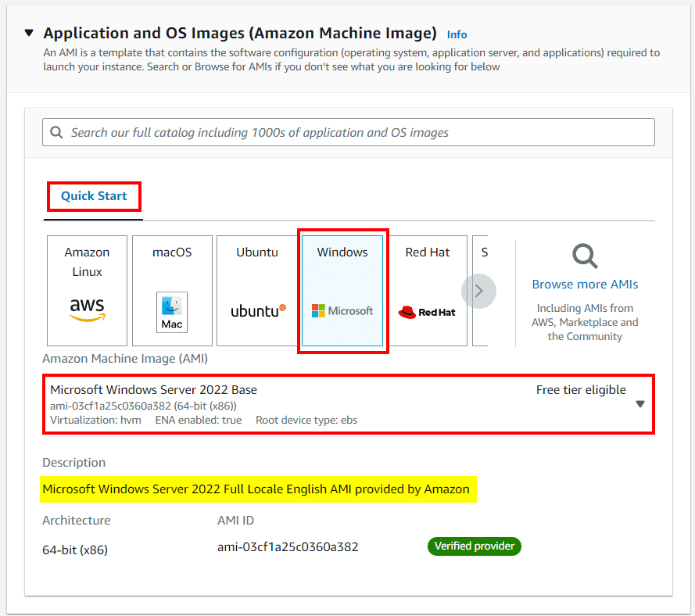Collapse the Application and OS Images section
Screen dimensions: 695x616
(29, 34)
